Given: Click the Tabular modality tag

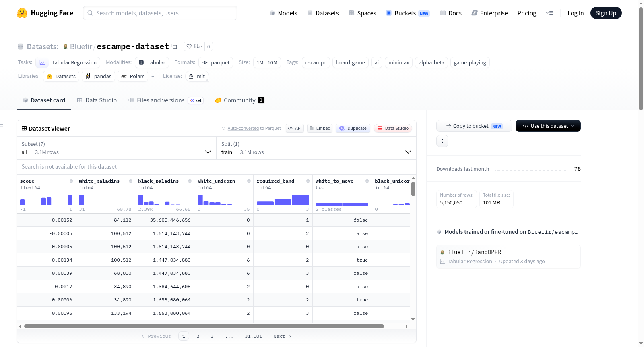Looking at the screenshot, I should 152,62.
